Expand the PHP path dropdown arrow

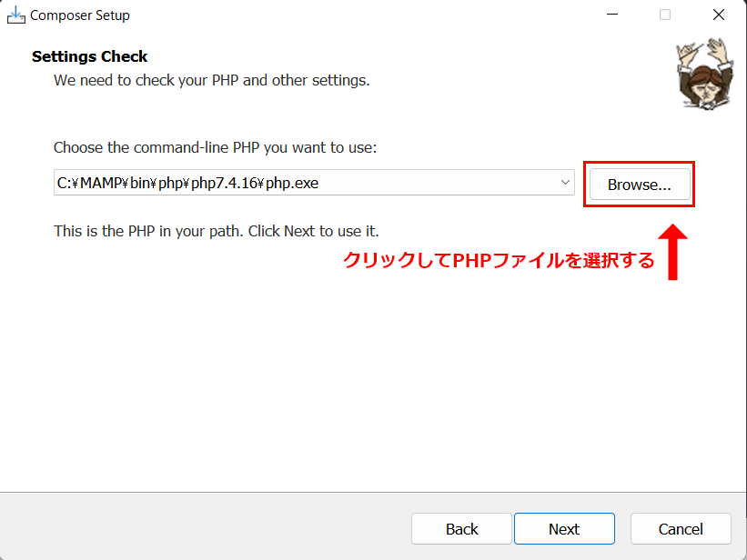click(x=565, y=183)
